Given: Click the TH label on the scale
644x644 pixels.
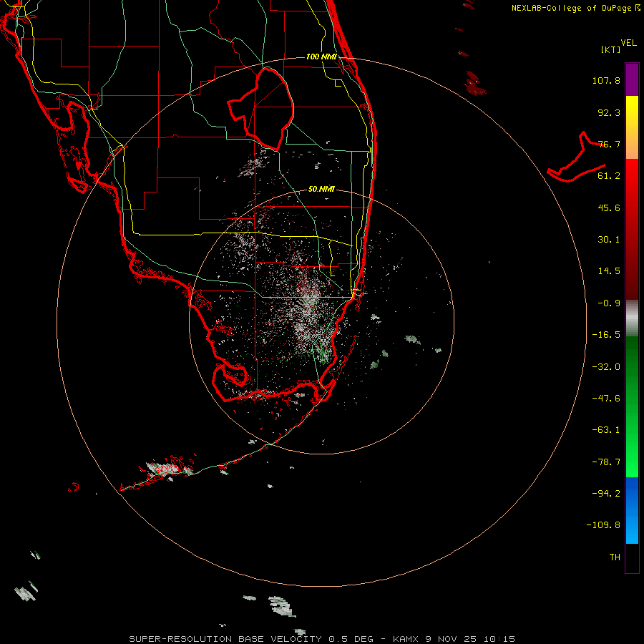Looking at the screenshot, I should [615, 557].
